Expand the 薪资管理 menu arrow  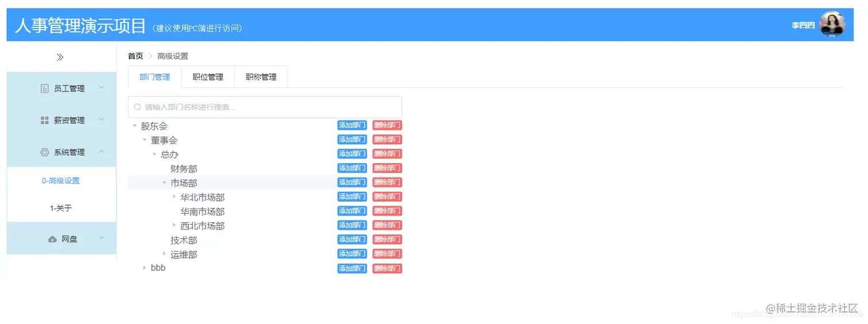[102, 119]
